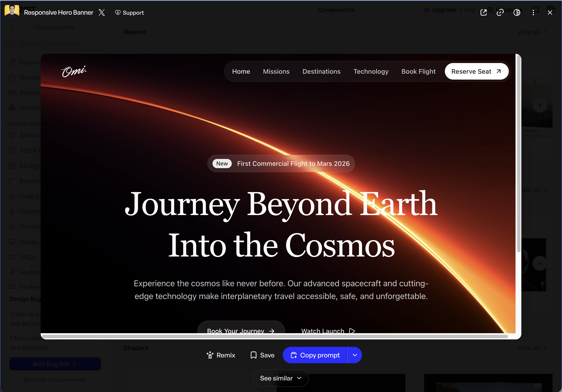Copy link icon in top bar
This screenshot has height=392, width=562.
point(500,13)
